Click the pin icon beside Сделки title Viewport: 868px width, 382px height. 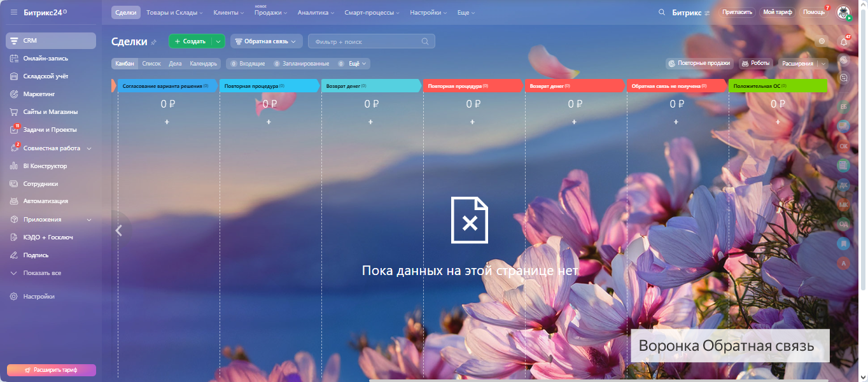point(153,42)
